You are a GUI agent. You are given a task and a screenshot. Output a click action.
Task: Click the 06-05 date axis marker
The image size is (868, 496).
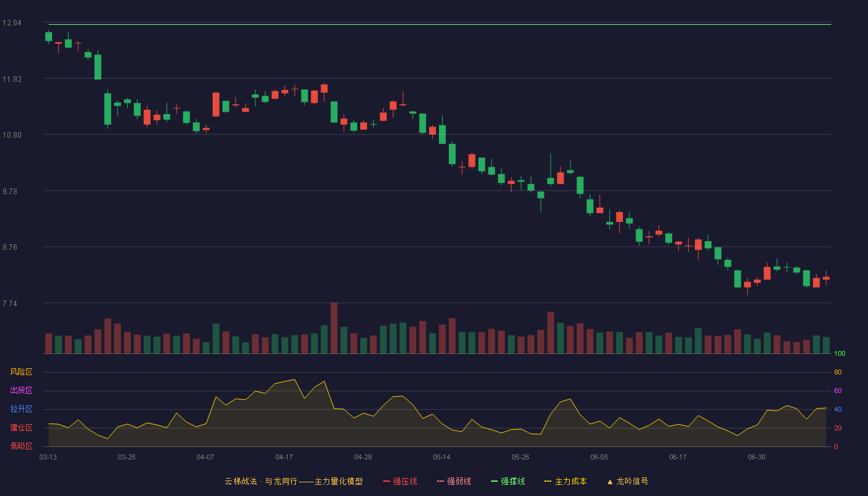pyautogui.click(x=599, y=457)
